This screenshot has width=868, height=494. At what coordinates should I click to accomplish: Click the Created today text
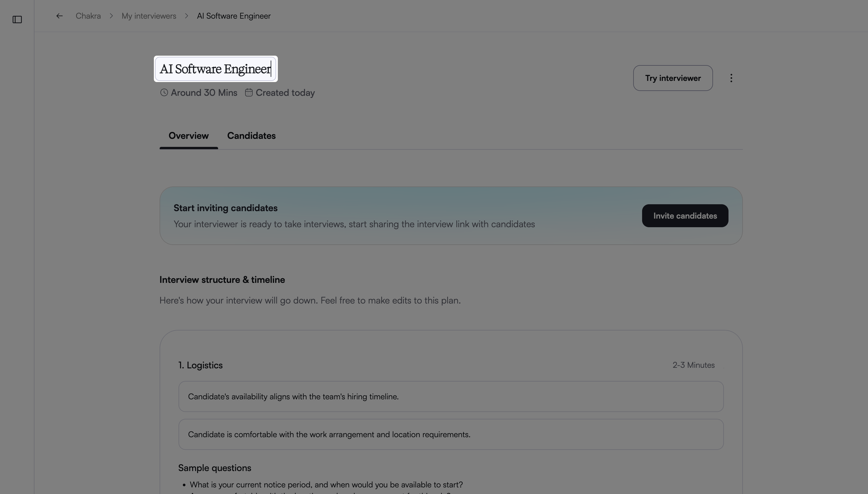click(x=285, y=93)
